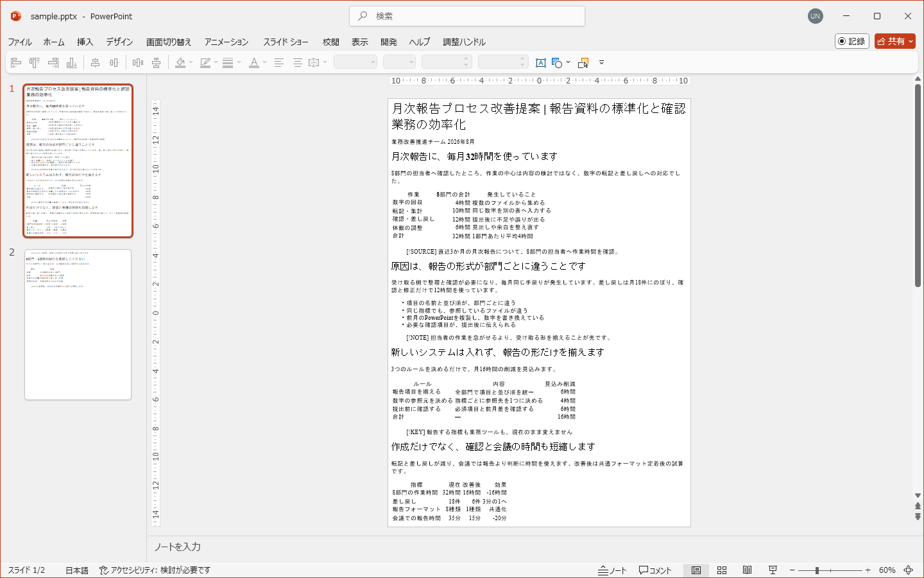The width and height of the screenshot is (924, 578).
Task: Open the 画面切り替え (Transitions) tab
Action: click(x=169, y=42)
